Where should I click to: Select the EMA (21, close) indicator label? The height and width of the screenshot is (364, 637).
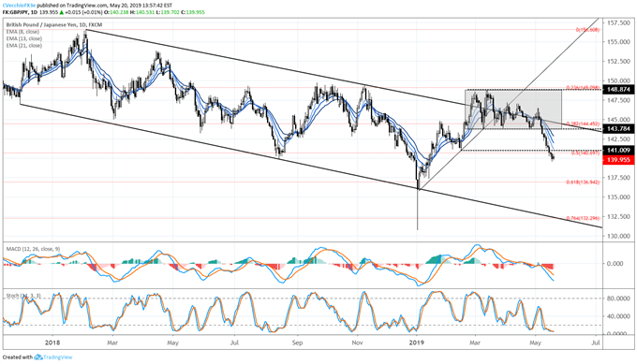click(24, 46)
